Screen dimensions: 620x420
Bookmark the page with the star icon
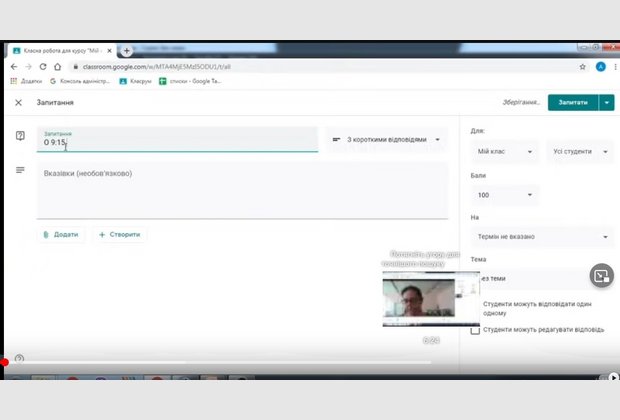pos(582,67)
